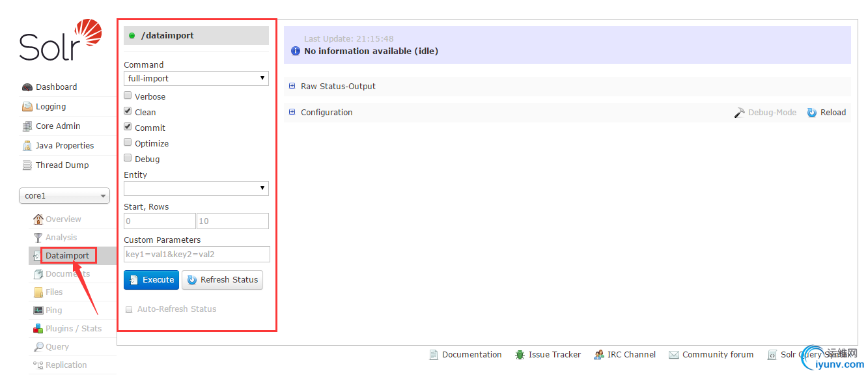Image resolution: width=868 pixels, height=375 pixels.
Task: Click the blue info icon in status box
Action: (x=296, y=51)
